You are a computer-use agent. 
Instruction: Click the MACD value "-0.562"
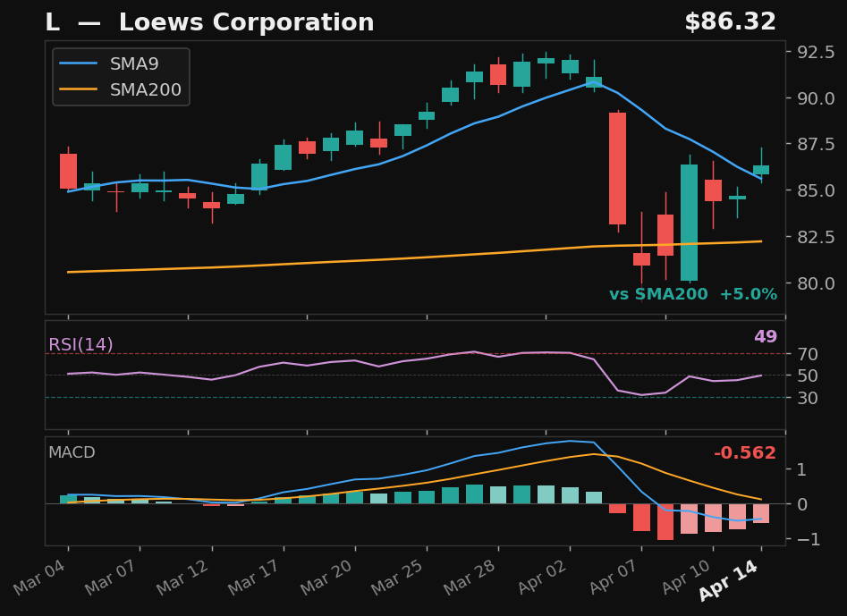click(745, 453)
